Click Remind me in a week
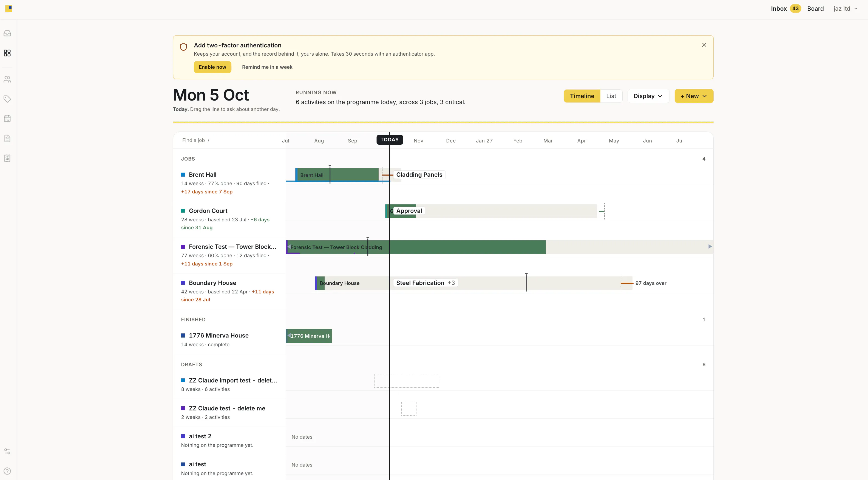This screenshot has width=868, height=480. coord(267,67)
